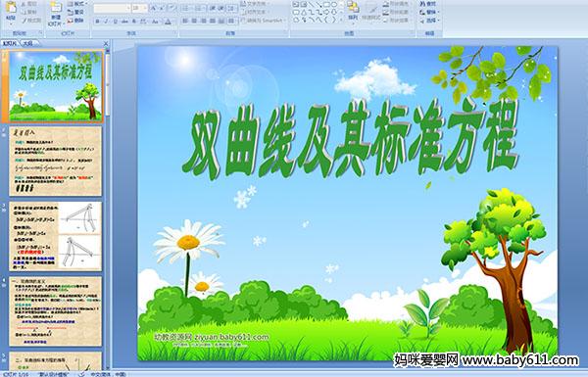Click the Reset (重设) slide icon
The image size is (588, 377).
point(75,12)
